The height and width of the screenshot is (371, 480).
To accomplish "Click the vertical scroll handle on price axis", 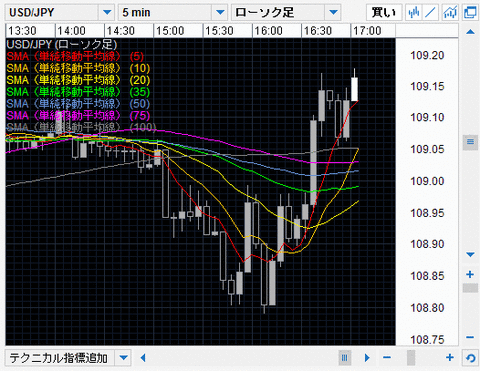I will coord(470,142).
